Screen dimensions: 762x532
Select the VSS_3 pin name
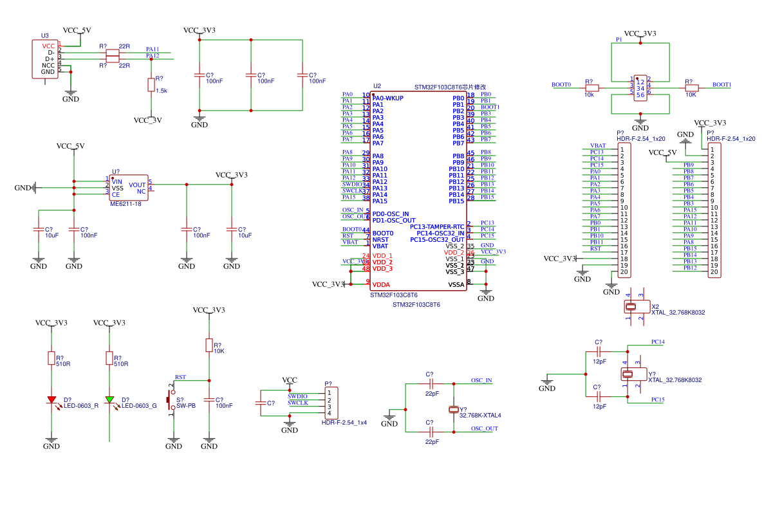tap(455, 271)
